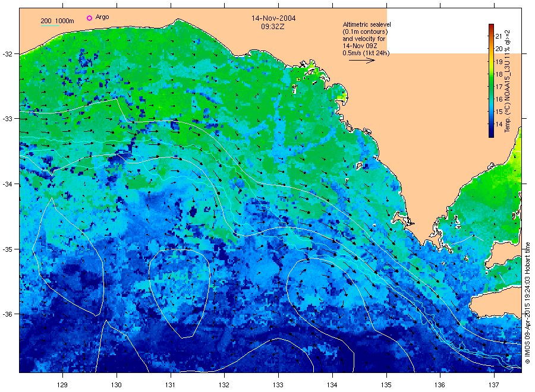Click longitude axis label 133
Image resolution: width=535 pixels, height=392 pixels.
click(278, 385)
